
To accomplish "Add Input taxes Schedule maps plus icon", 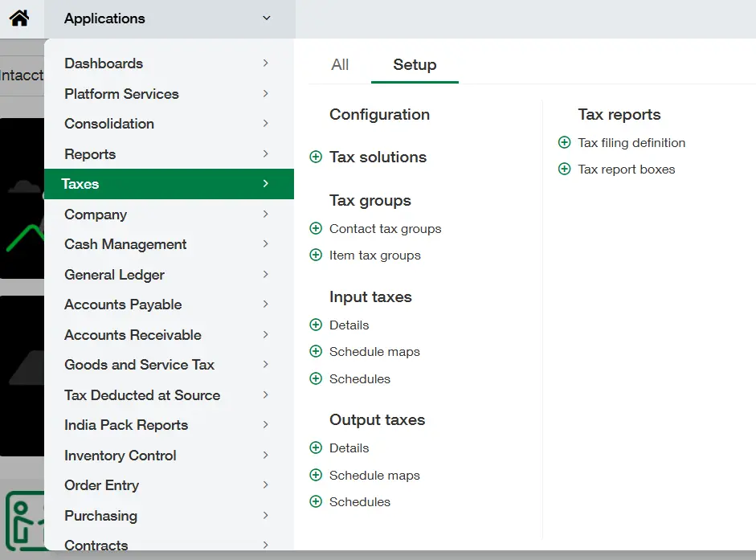I will tap(316, 351).
